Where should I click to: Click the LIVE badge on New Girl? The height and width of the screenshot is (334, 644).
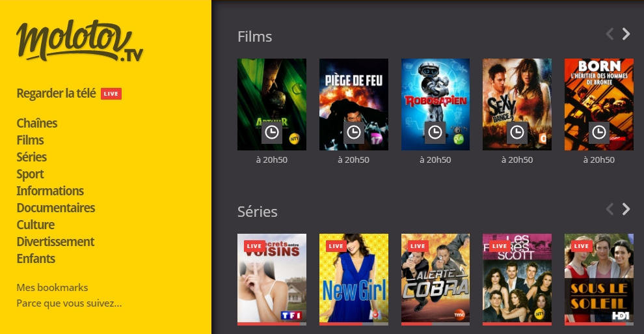[x=336, y=246]
